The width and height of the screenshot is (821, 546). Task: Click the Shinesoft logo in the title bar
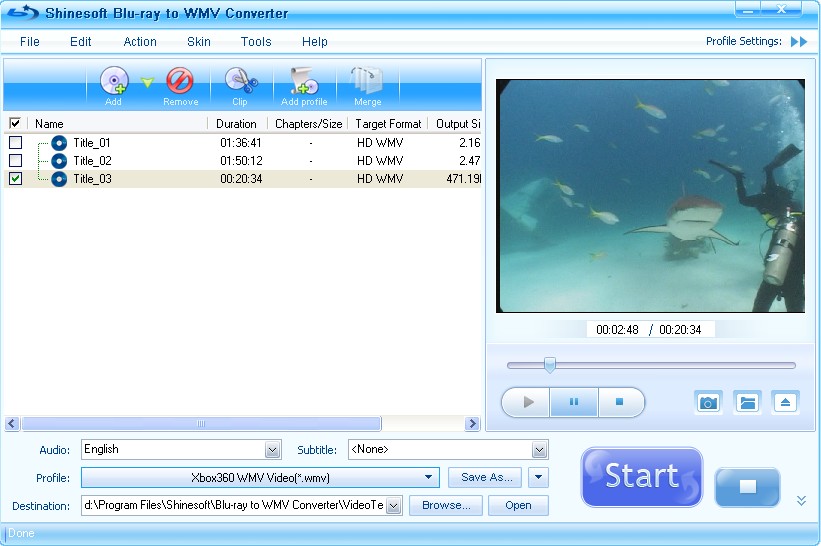tap(22, 13)
